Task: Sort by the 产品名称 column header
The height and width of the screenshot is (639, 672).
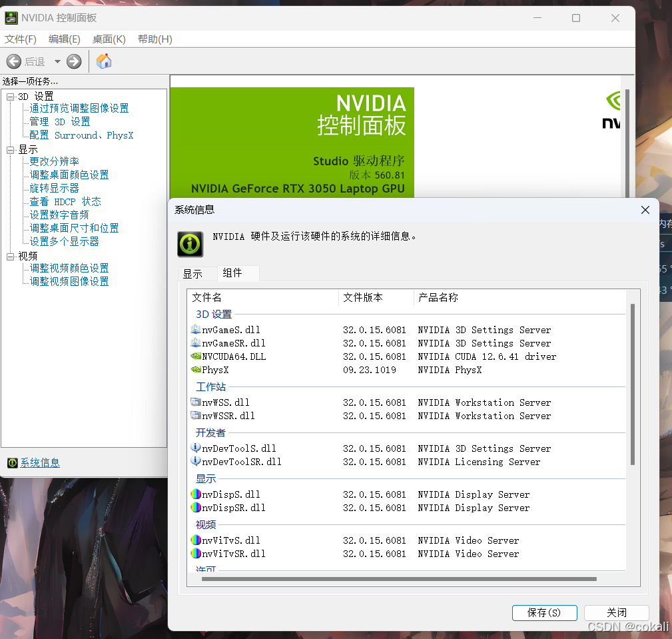Action: click(x=519, y=298)
